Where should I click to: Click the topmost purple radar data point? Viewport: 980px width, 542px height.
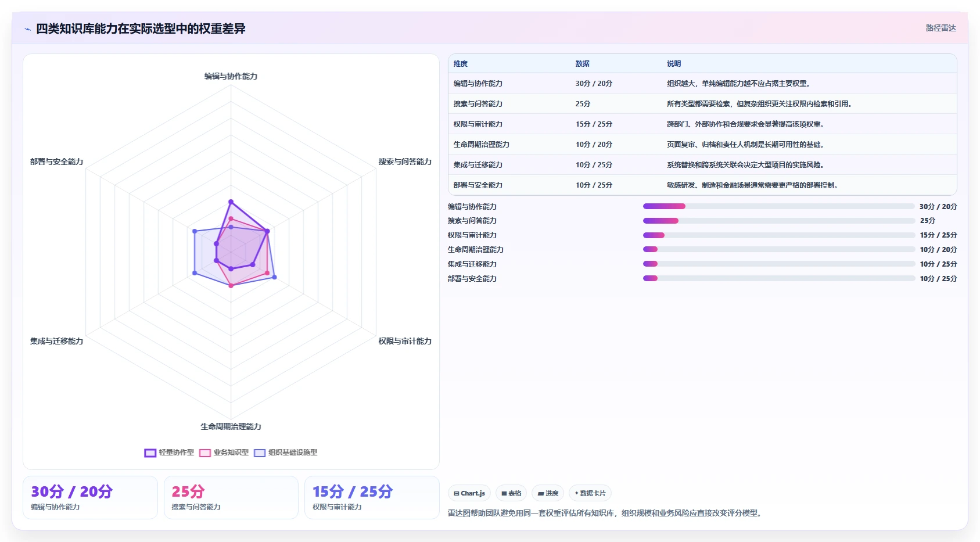231,202
